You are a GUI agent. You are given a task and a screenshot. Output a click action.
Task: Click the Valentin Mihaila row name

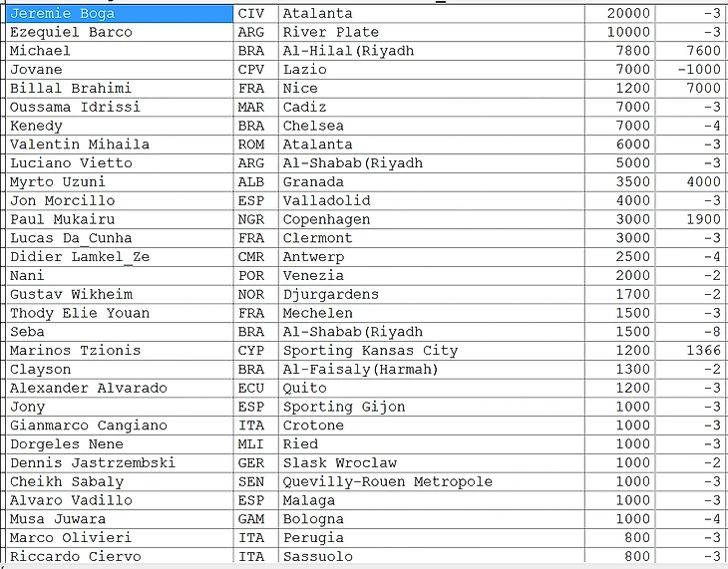[120, 144]
